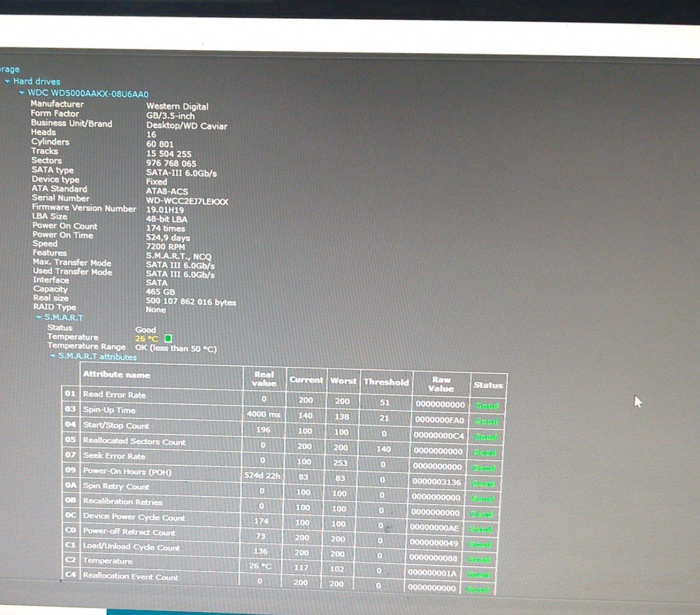Select the Load/Unload Cycle Count row
700x615 pixels.
[131, 547]
